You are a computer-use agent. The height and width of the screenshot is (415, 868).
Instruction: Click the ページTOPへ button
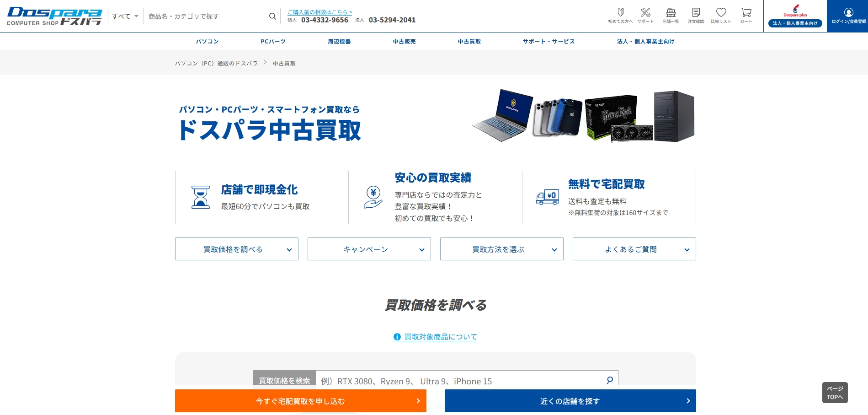(x=835, y=393)
